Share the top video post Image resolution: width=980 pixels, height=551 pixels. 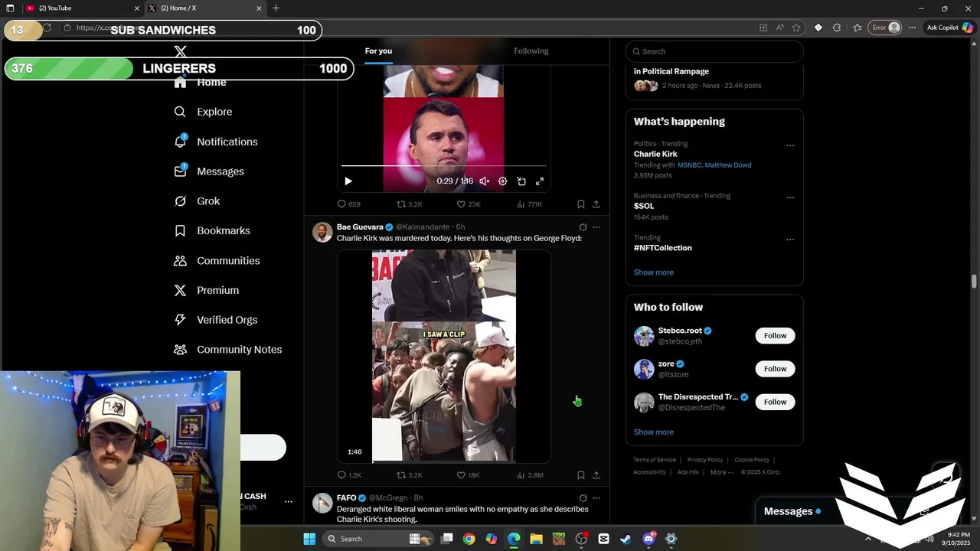coord(596,204)
